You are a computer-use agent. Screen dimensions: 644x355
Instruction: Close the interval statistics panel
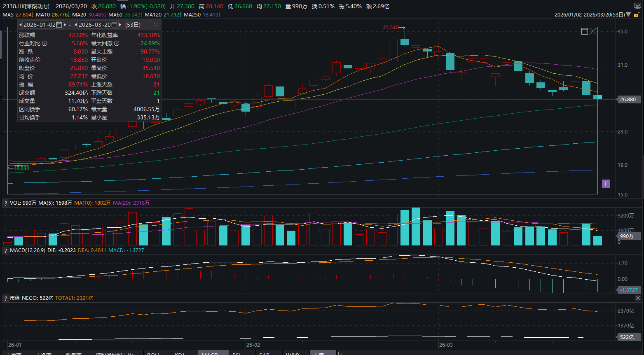156,25
